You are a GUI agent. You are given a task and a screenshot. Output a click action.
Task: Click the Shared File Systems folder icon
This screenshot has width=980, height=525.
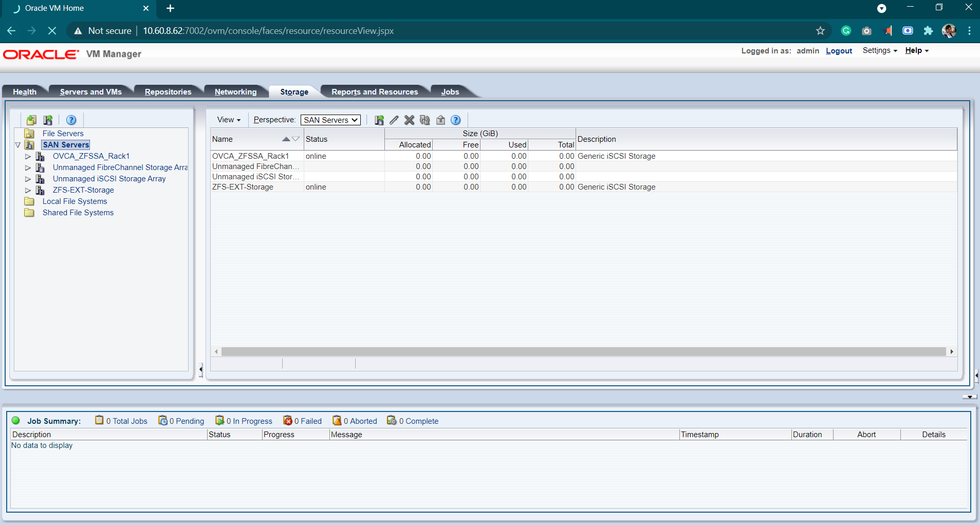[29, 213]
